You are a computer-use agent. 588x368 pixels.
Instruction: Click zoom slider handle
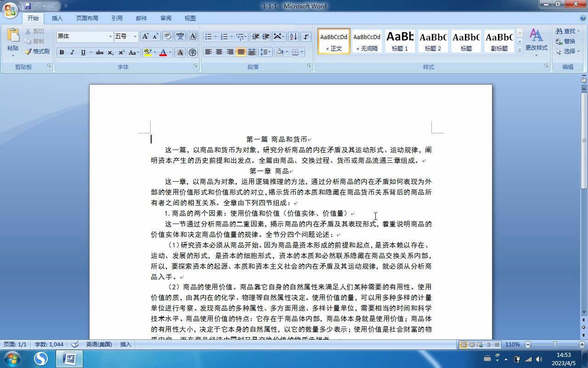555,345
